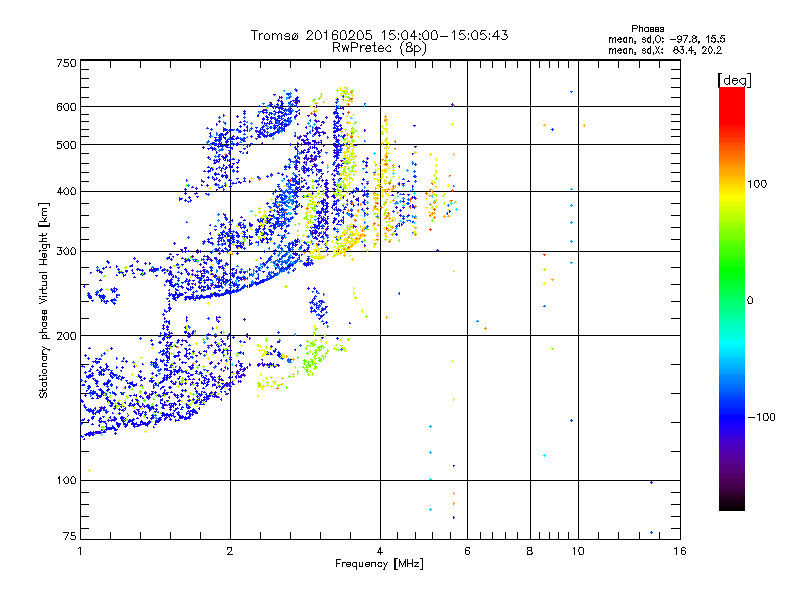Click the 'mean, sd,X: 83.4, 20.2' line
The image size is (800, 600).
point(665,51)
